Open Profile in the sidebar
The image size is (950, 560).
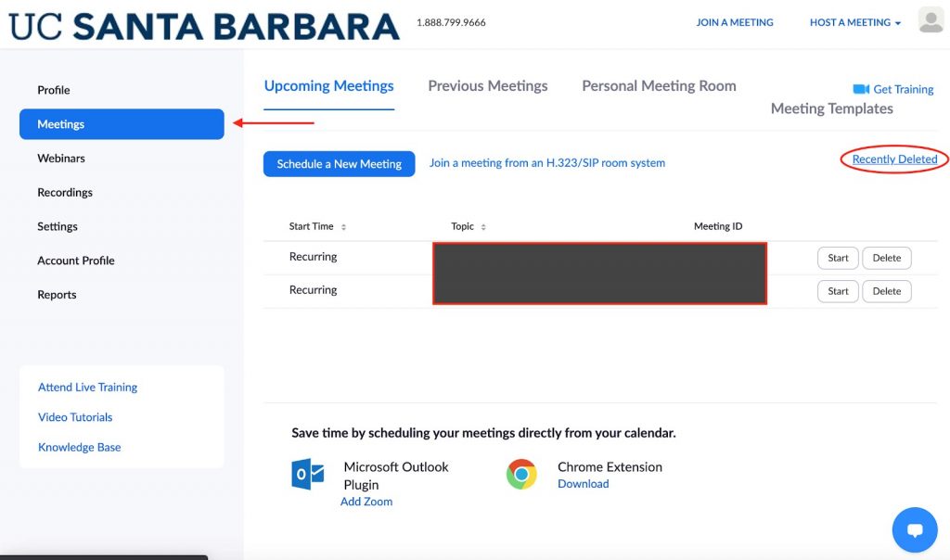[x=53, y=90]
